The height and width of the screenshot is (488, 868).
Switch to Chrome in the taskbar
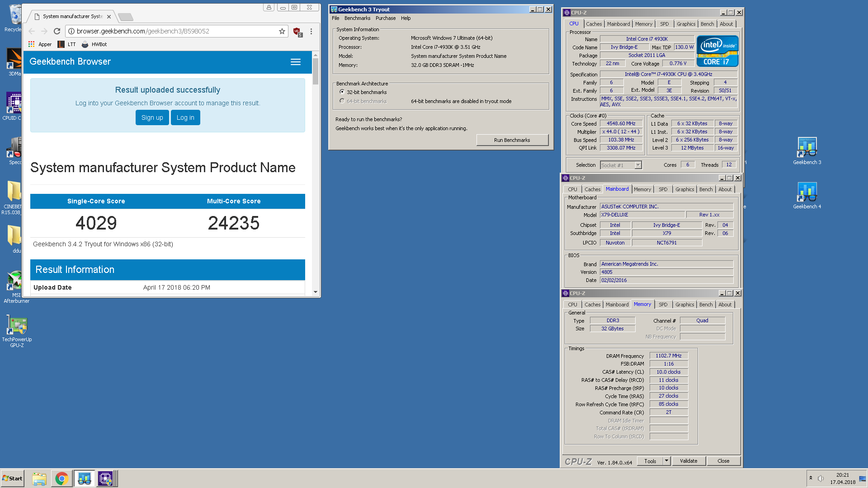(62, 479)
